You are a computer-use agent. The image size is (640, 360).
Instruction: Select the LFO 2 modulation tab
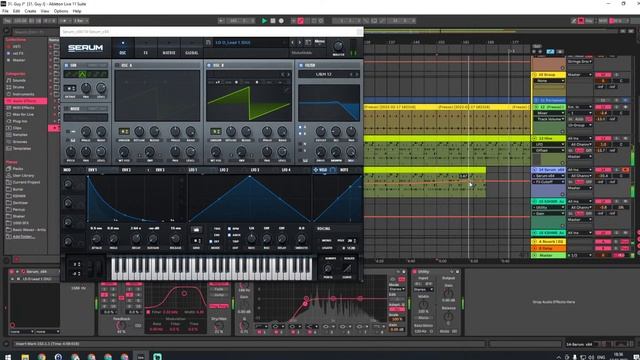click(224, 170)
